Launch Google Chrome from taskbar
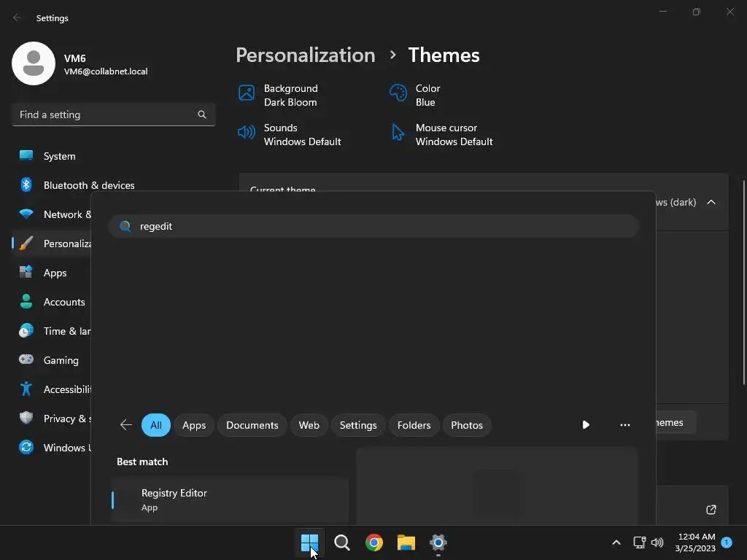Screen dimensions: 747x560 pyautogui.click(x=374, y=542)
